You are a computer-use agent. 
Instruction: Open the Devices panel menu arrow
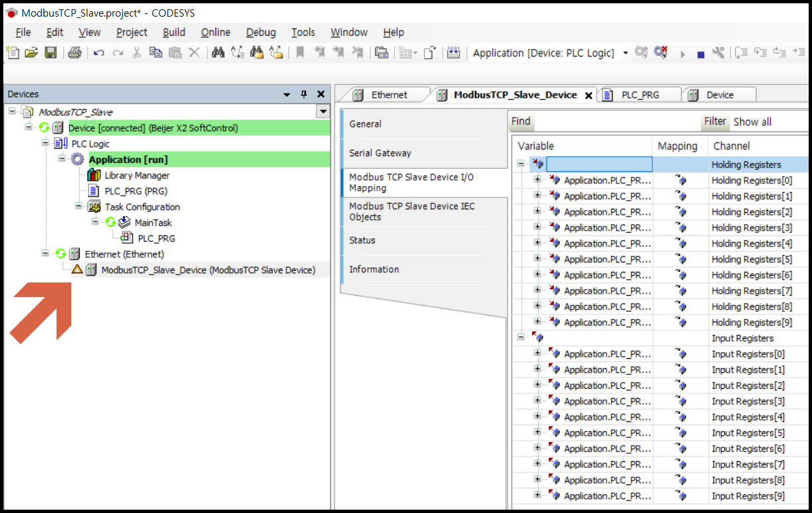point(287,94)
